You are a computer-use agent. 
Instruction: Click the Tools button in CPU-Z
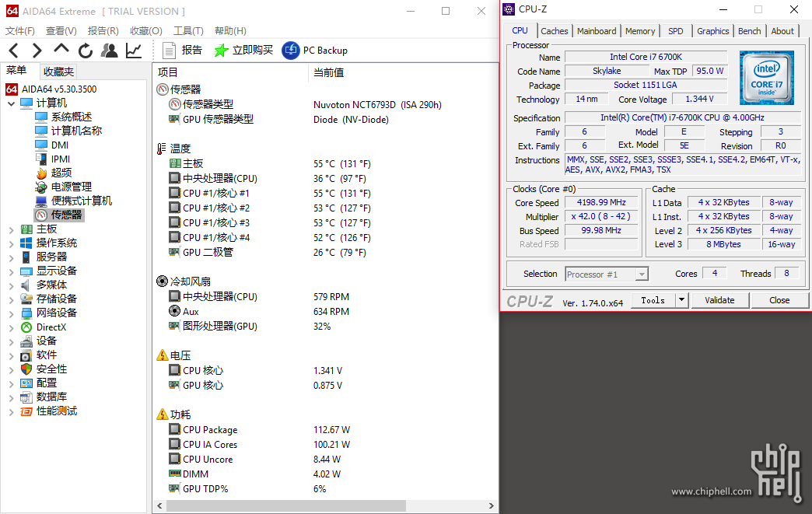tap(653, 300)
